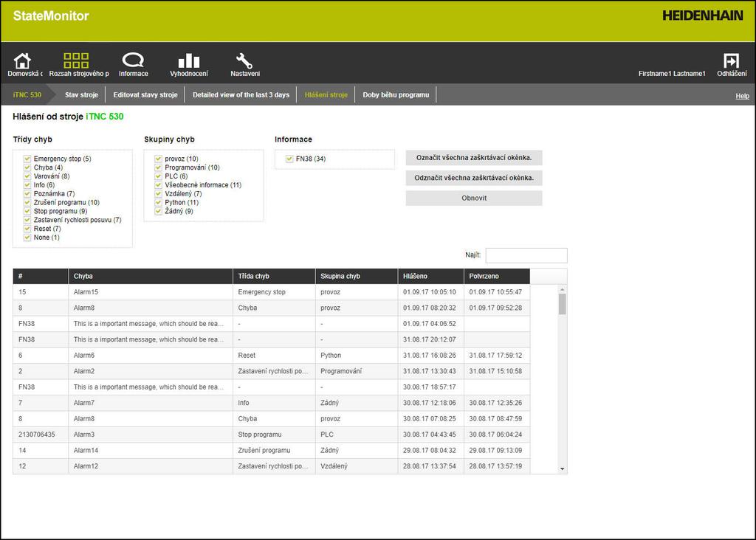
Task: Click the Stop programu cell in Alarm3 row
Action: (274, 435)
